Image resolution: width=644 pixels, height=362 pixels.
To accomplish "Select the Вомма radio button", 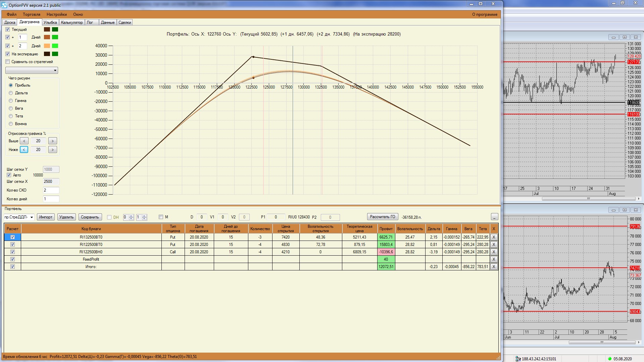I will point(11,124).
